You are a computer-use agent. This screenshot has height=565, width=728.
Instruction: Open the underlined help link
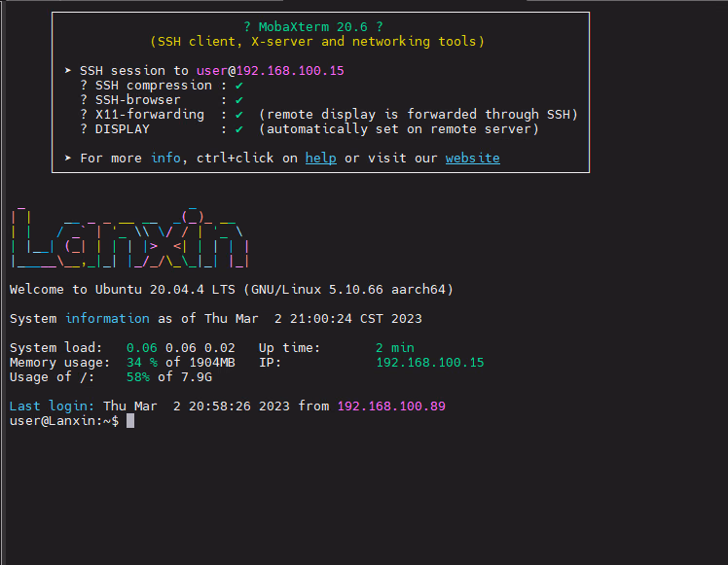321,159
